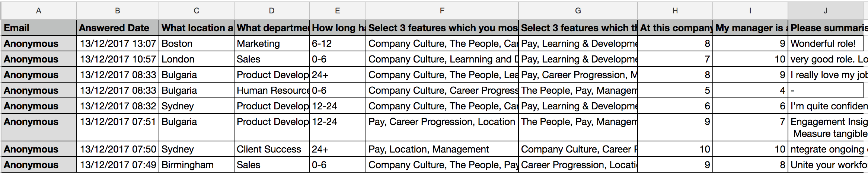Click the London location cell
The image size is (868, 173).
[x=197, y=59]
